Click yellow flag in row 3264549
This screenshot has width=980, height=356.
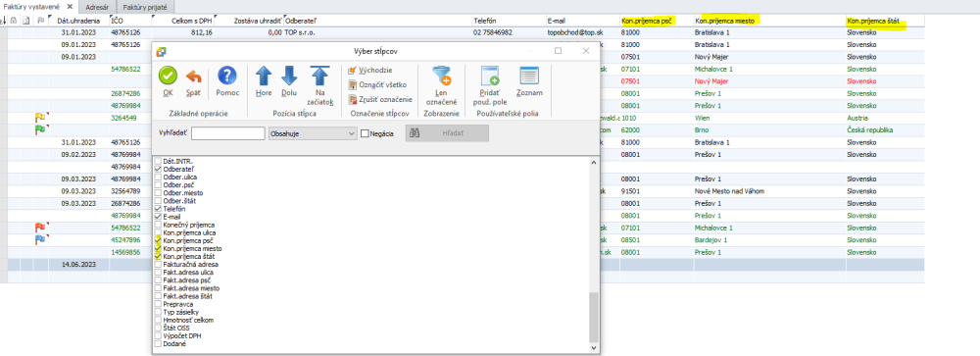[40, 117]
